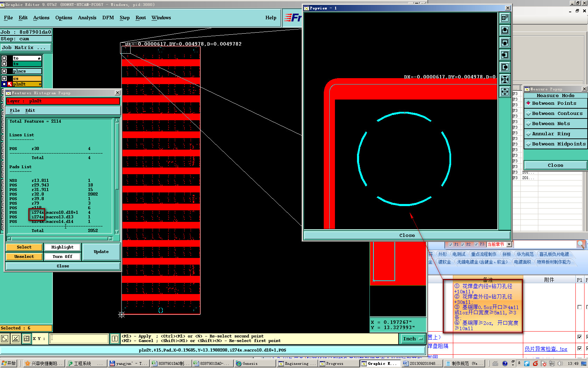Click the Select button in histogram popup
Image resolution: width=588 pixels, height=368 pixels.
[24, 247]
